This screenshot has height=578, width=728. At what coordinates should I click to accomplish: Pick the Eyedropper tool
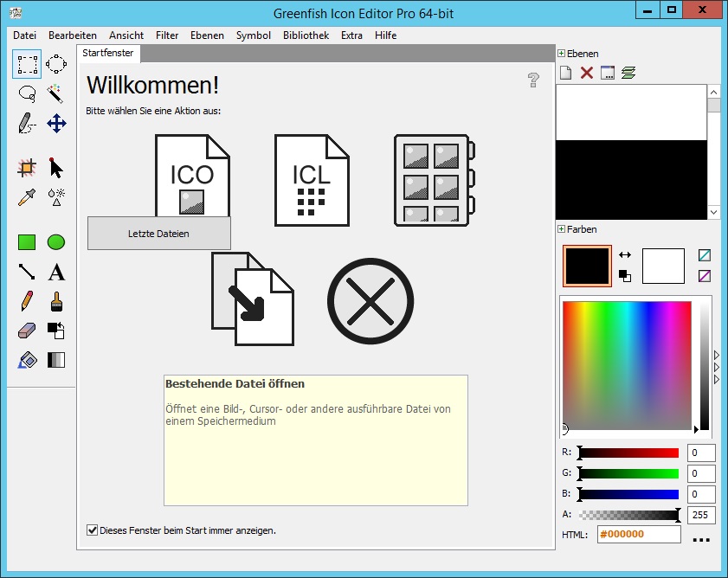27,197
